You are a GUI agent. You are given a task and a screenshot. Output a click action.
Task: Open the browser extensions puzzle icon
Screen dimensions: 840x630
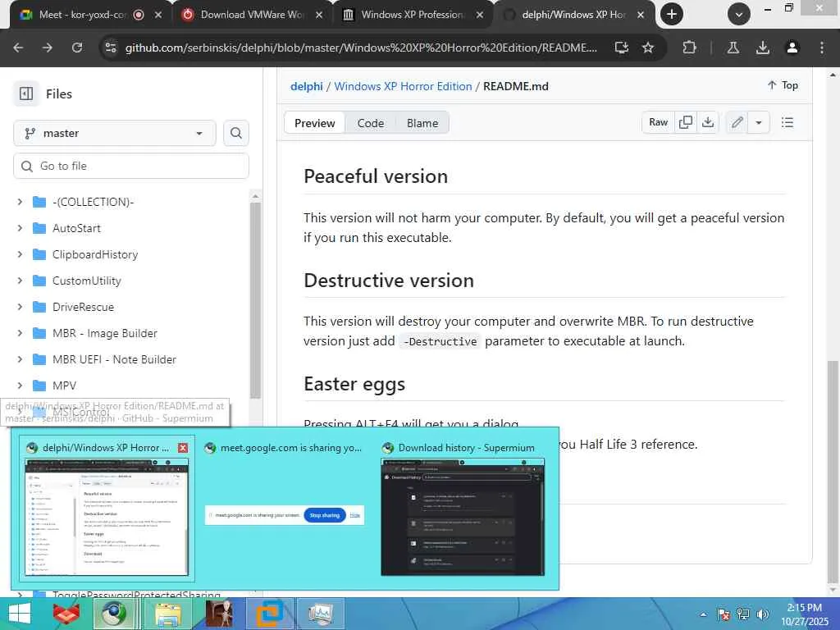(689, 48)
